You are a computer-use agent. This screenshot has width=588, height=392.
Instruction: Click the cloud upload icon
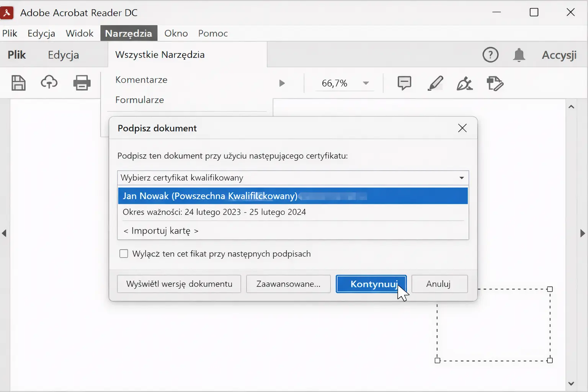[49, 82]
